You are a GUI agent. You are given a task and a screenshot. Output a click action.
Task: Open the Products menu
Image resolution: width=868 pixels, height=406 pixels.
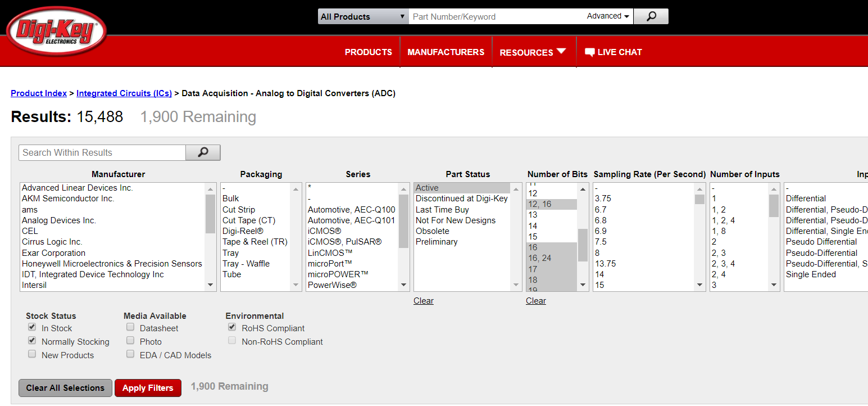[x=369, y=52]
